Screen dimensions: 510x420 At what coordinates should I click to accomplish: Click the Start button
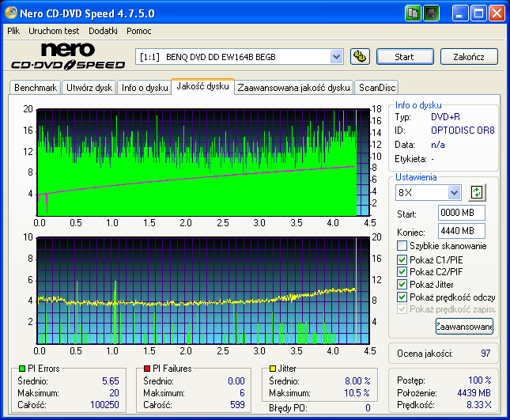click(x=405, y=57)
